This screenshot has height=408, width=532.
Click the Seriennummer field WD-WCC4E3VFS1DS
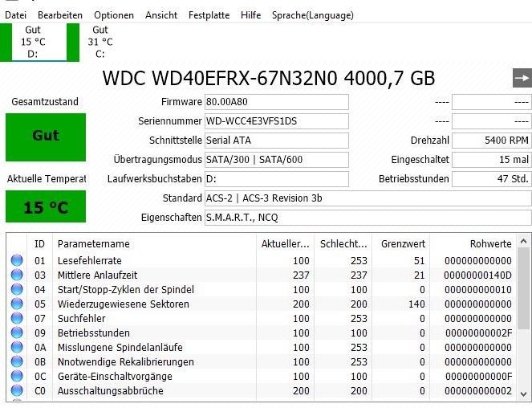[x=277, y=121]
